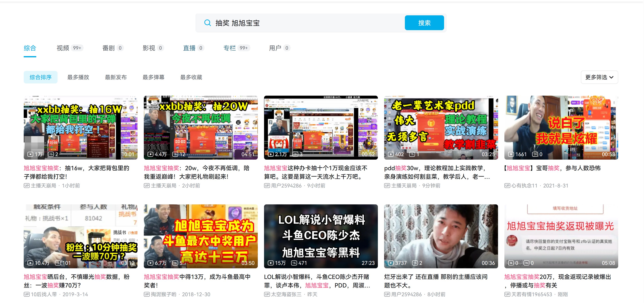
Task: Switch to the 视频 tab
Action: [x=70, y=48]
